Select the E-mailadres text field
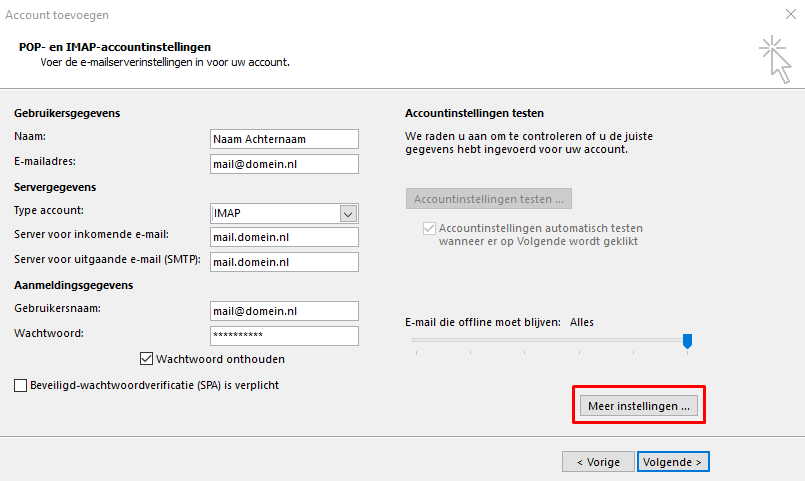The height and width of the screenshot is (481, 805). [284, 164]
